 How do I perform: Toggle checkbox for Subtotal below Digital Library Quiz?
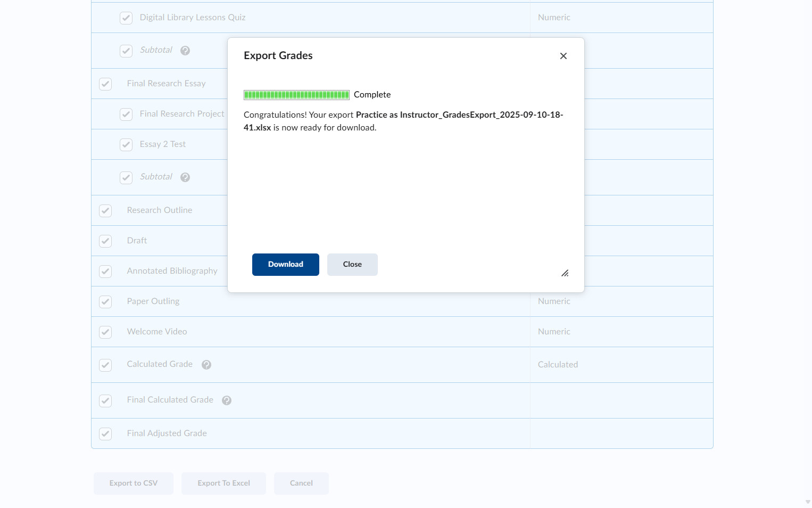tap(126, 51)
